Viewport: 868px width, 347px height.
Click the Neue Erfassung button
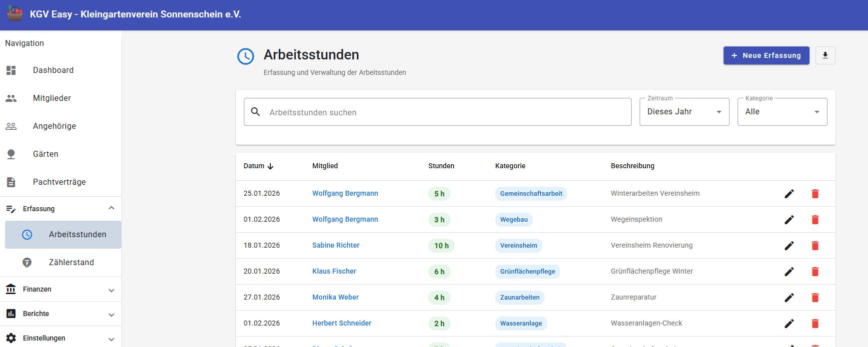click(766, 55)
